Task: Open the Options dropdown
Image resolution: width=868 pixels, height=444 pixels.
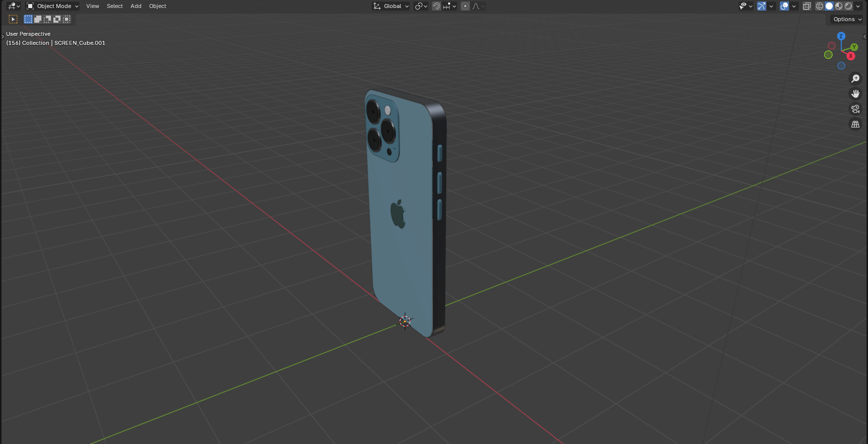Action: [x=847, y=19]
